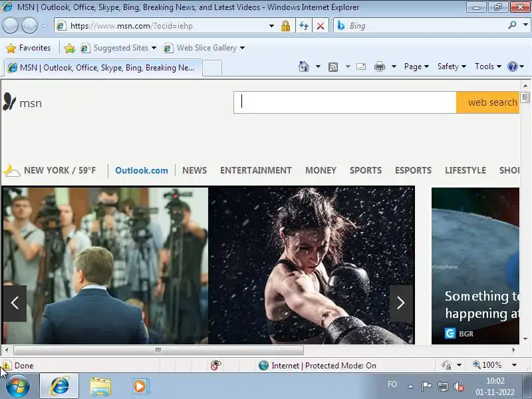
Task: Click the Help question mark icon
Action: [512, 66]
